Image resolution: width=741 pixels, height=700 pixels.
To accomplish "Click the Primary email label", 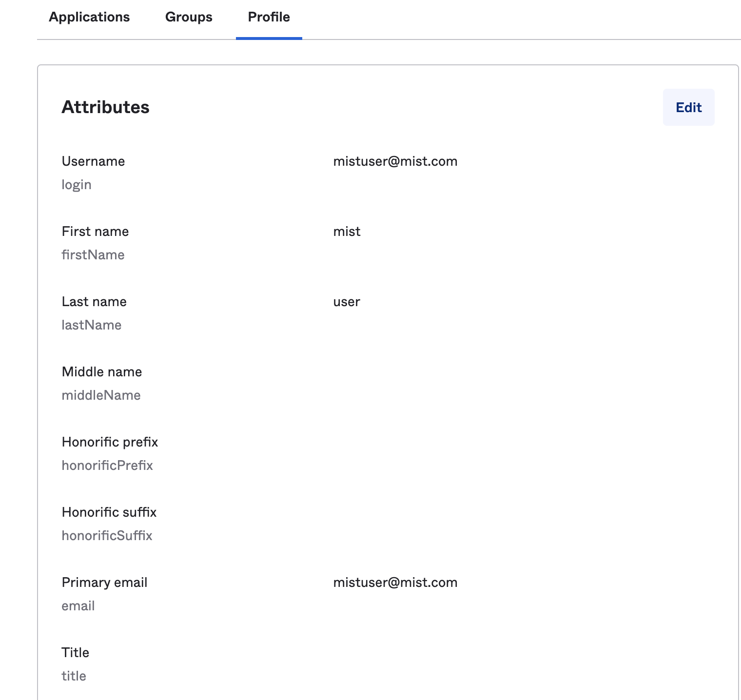I will point(104,583).
